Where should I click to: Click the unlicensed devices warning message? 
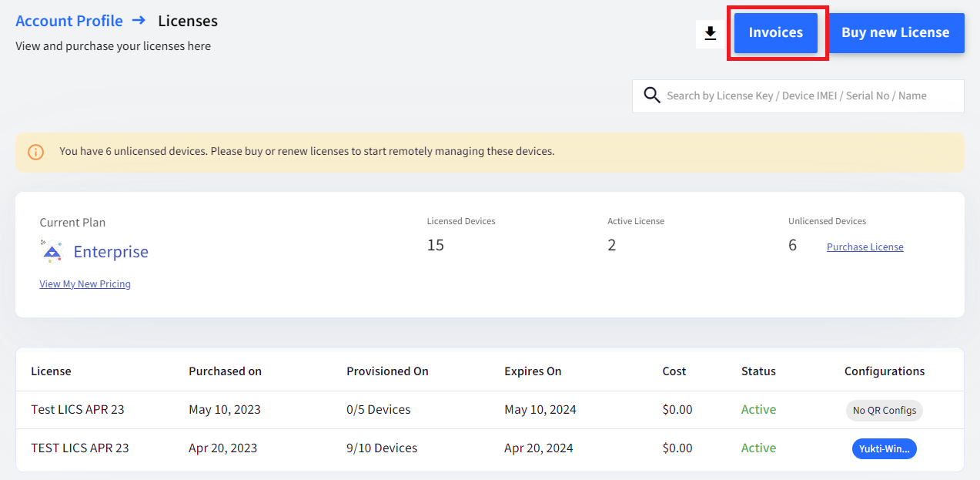[x=307, y=152]
